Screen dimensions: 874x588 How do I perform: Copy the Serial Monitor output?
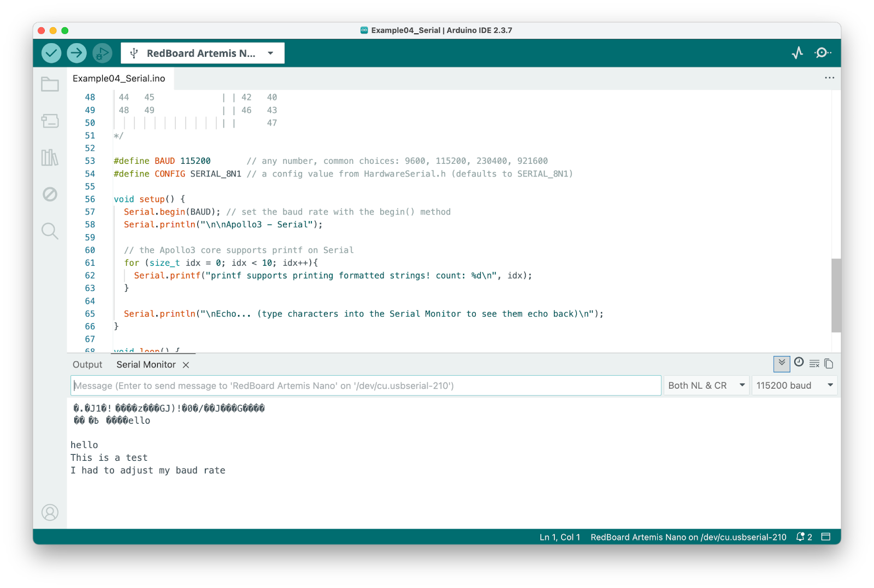click(x=828, y=363)
